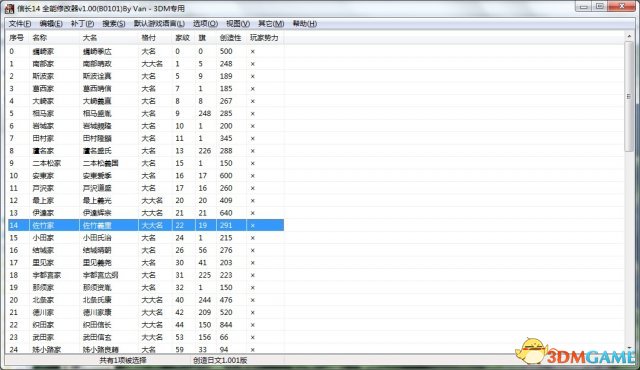Viewport: 640px width, 370px height.
Task: Click the 最上家 name cell
Action: 43,201
